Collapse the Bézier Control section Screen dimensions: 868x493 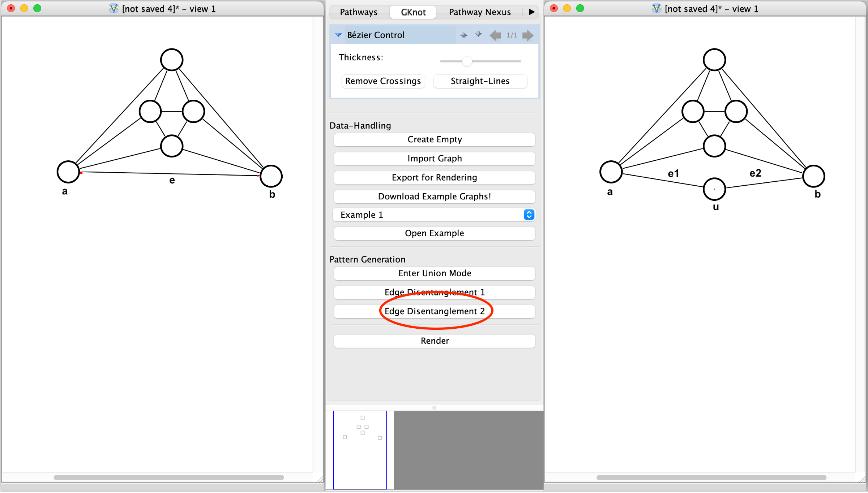[x=338, y=35]
